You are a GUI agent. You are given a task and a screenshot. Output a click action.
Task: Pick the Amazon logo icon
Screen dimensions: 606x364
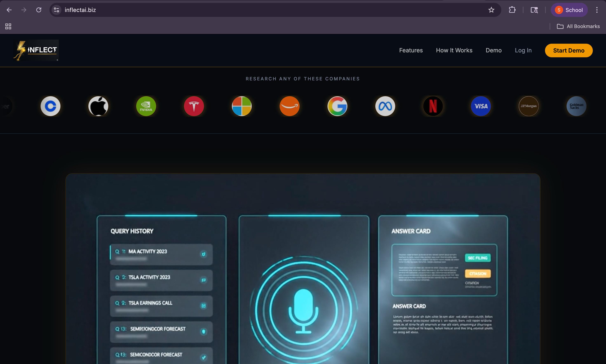coord(290,106)
